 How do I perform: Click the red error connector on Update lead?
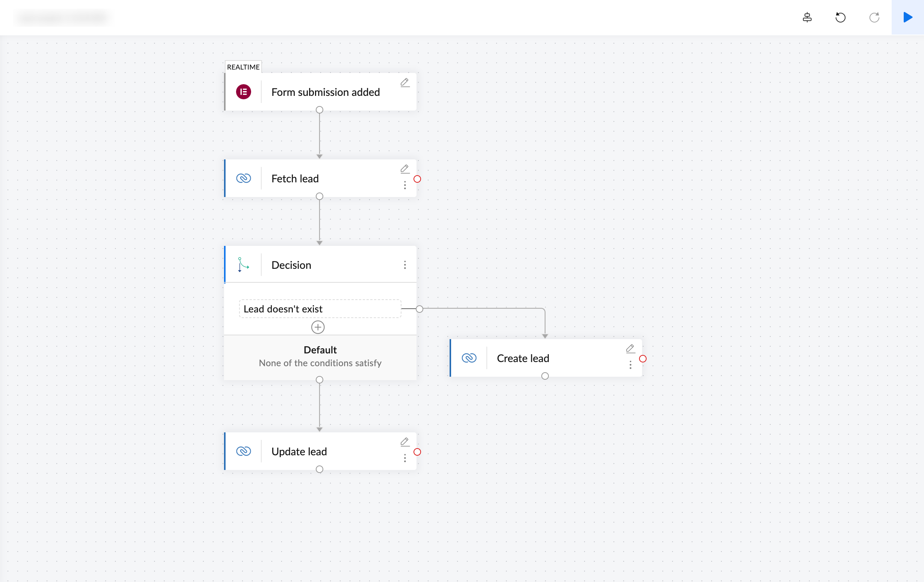pyautogui.click(x=418, y=452)
